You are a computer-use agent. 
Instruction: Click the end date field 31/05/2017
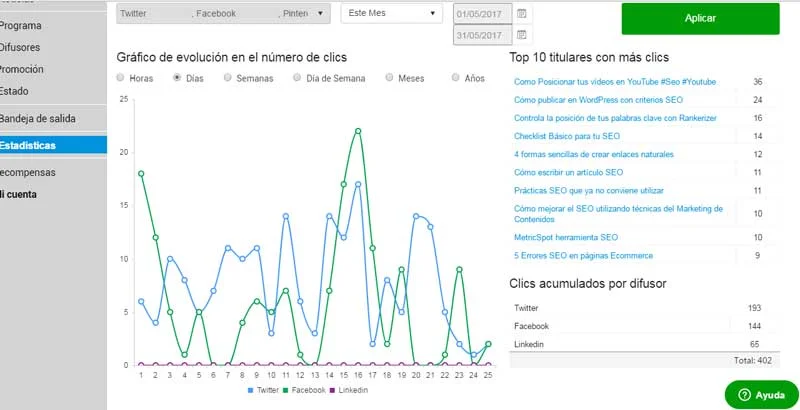point(482,35)
